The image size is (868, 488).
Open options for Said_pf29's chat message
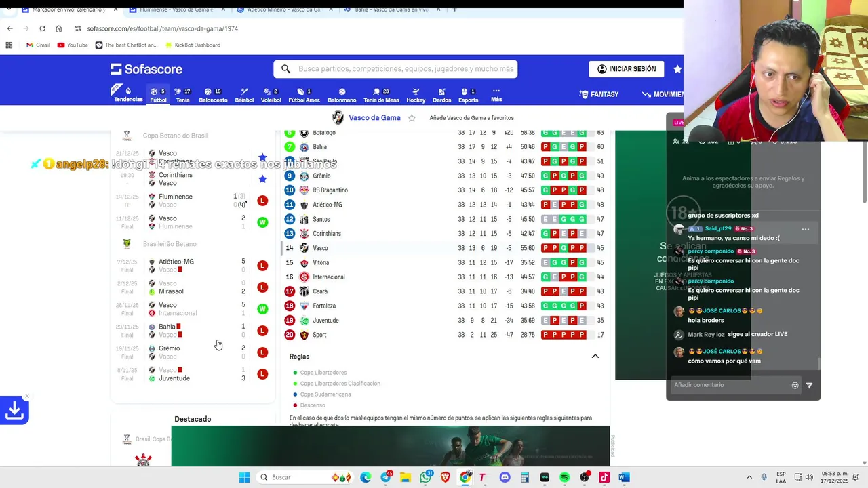point(806,229)
